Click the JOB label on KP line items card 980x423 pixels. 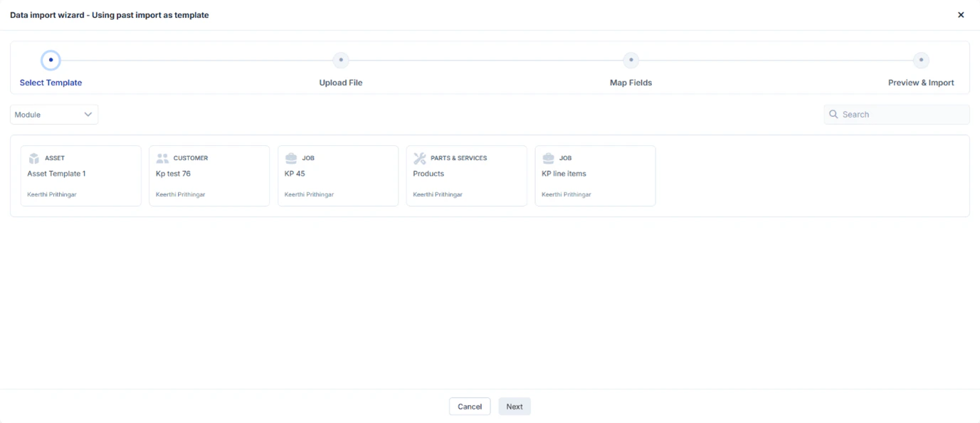(565, 158)
